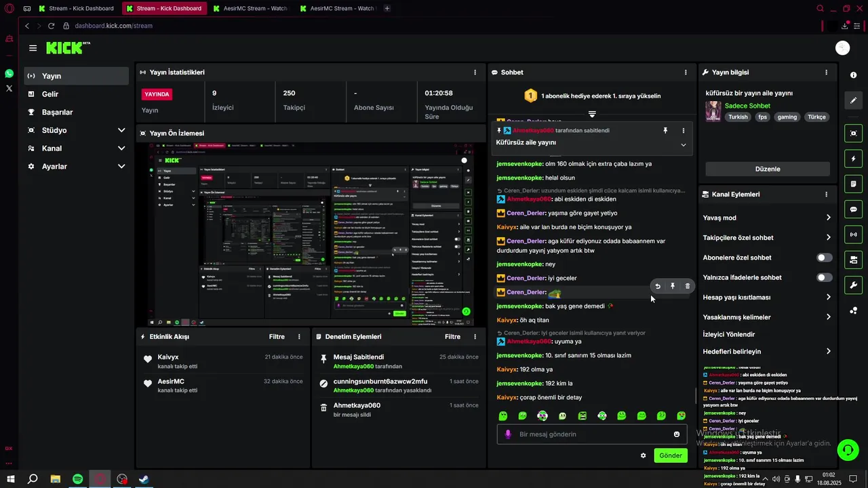Pin the hovered Ceren_Derler message

click(x=672, y=286)
